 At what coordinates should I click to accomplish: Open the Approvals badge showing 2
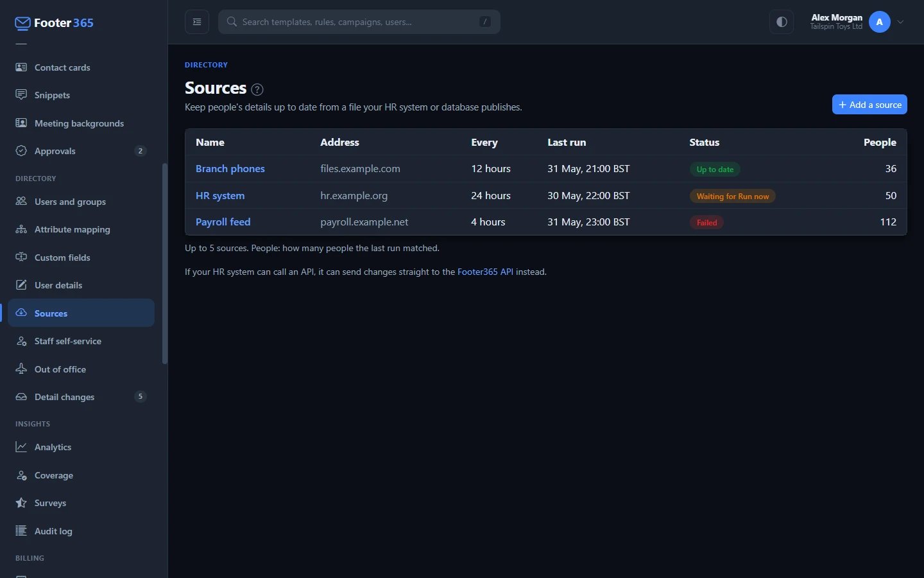click(x=141, y=151)
